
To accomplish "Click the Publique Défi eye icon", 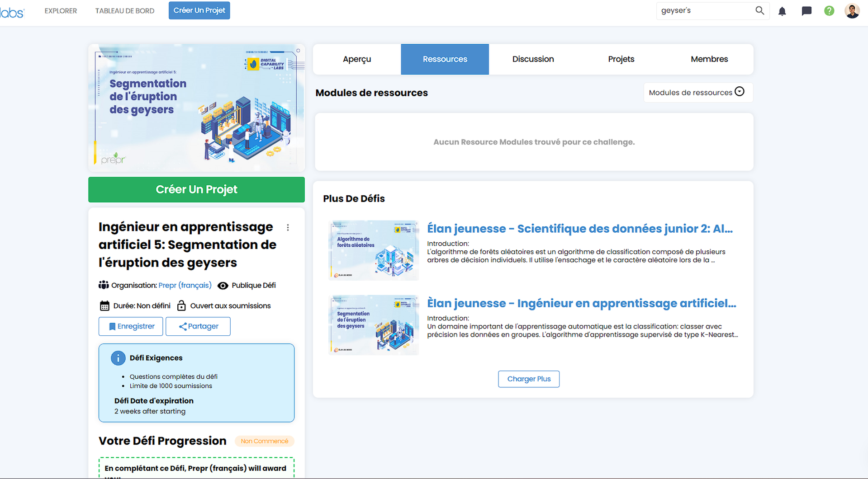I will (223, 286).
